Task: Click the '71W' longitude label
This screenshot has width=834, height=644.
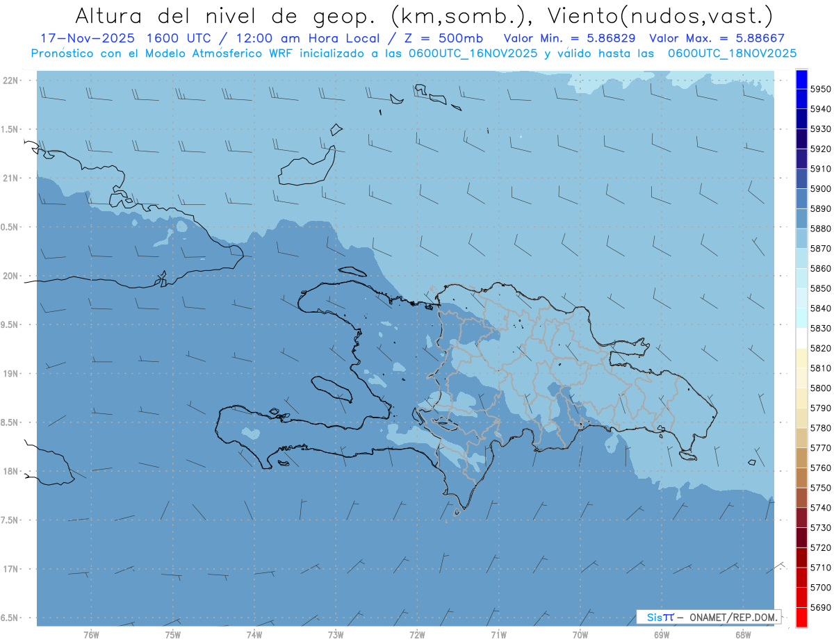Action: click(498, 634)
